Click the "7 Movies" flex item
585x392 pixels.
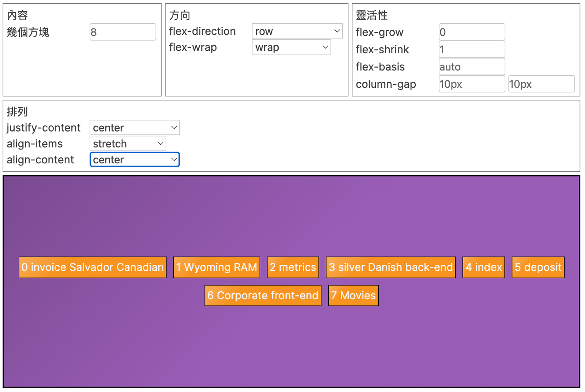[353, 296]
